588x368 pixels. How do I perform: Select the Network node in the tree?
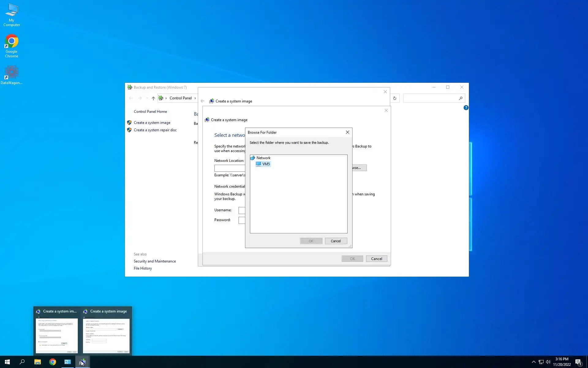tap(263, 158)
